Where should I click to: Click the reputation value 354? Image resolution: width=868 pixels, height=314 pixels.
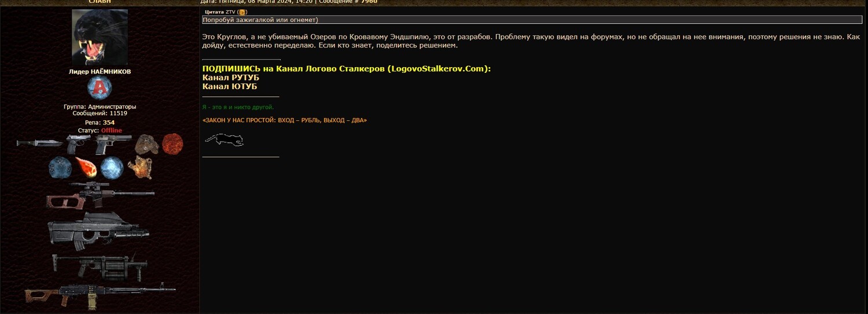pyautogui.click(x=109, y=123)
